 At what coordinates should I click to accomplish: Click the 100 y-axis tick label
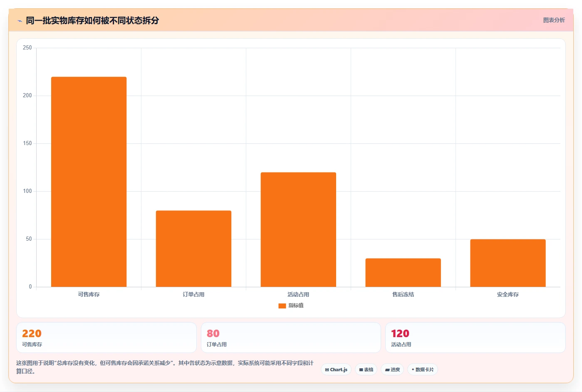[27, 191]
